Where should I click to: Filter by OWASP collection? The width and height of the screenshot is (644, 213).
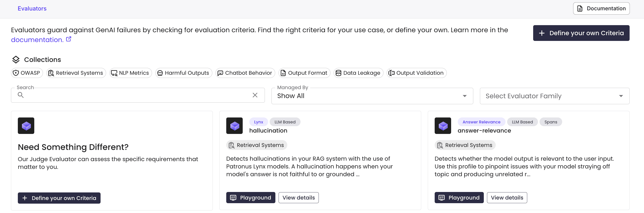click(27, 73)
